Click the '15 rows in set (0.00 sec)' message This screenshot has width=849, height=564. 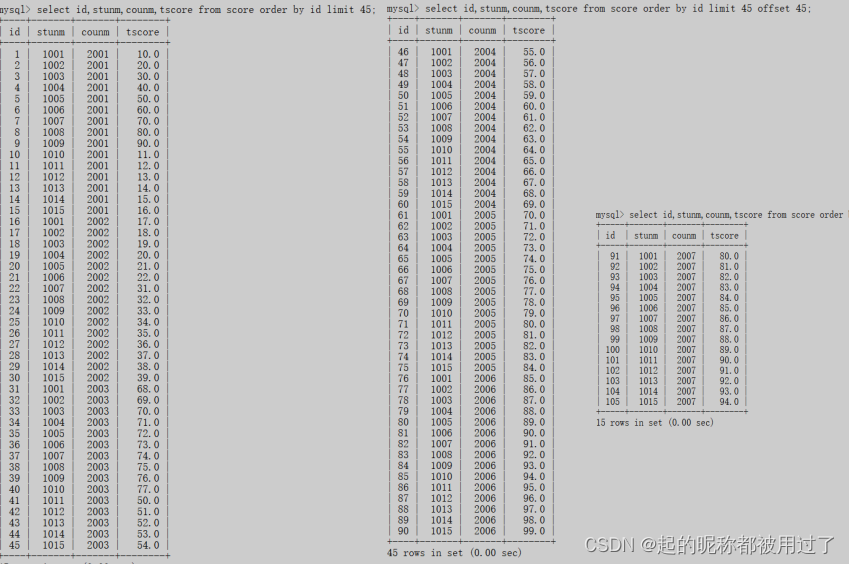[655, 423]
